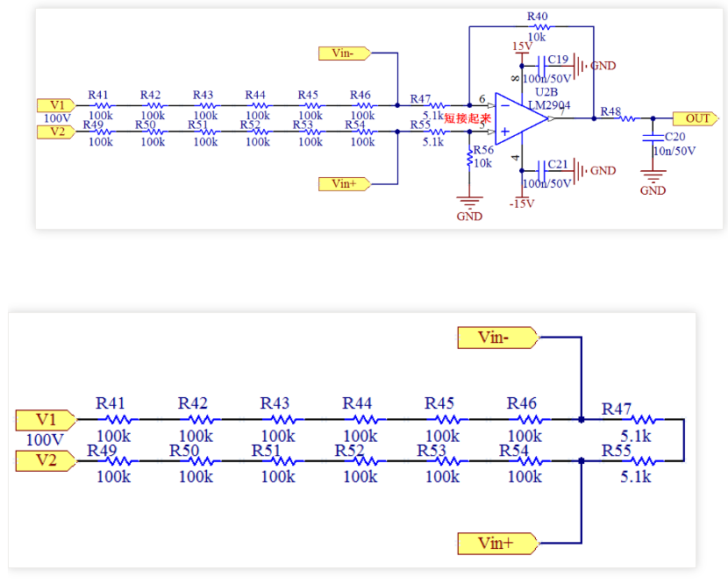Click the 15V supply label
Image resolution: width=728 pixels, height=584 pixels.
pyautogui.click(x=523, y=46)
